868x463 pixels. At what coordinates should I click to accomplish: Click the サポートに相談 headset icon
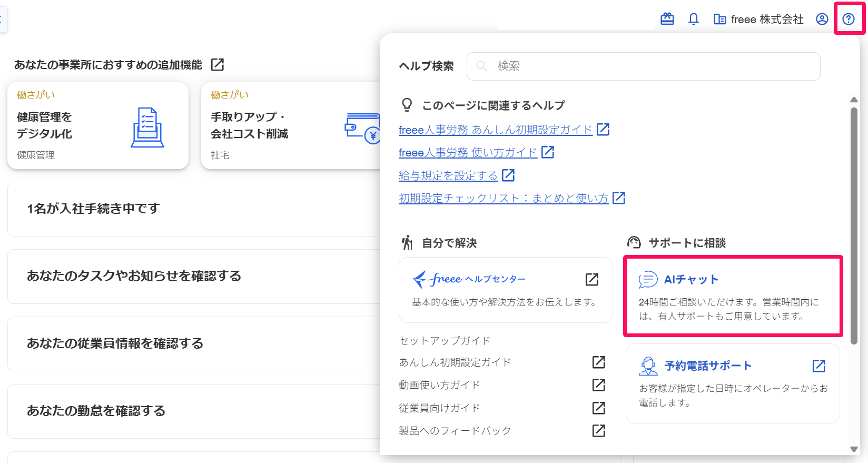(634, 243)
